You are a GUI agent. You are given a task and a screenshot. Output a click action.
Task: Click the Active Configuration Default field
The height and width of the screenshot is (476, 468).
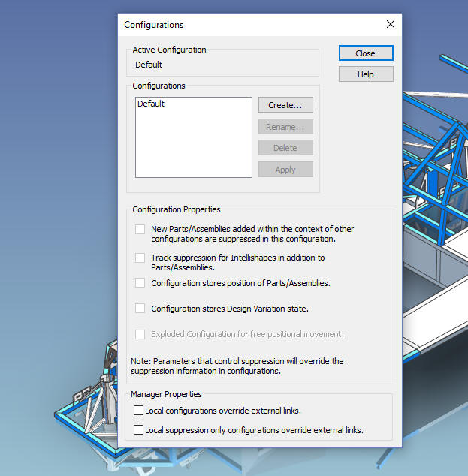coord(222,65)
